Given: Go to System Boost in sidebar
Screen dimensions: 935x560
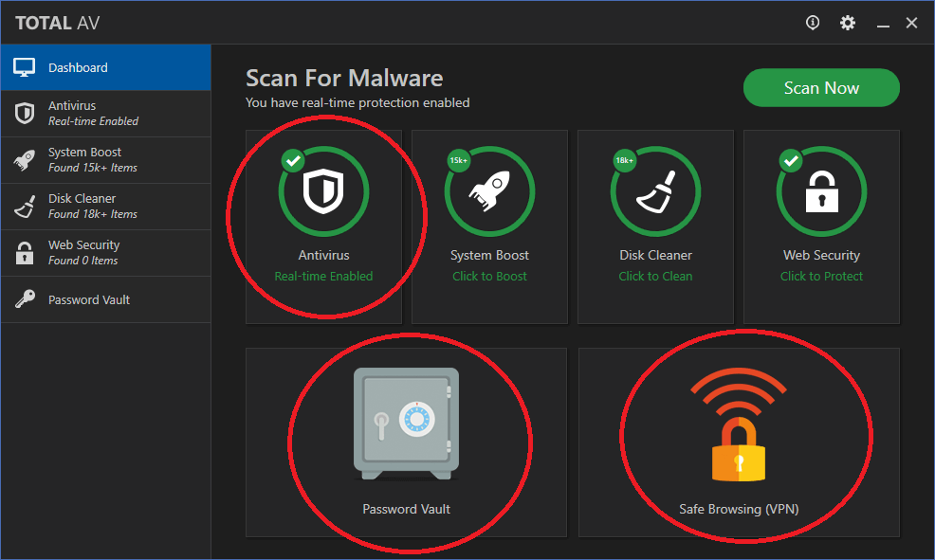Looking at the screenshot, I should pyautogui.click(x=104, y=160).
